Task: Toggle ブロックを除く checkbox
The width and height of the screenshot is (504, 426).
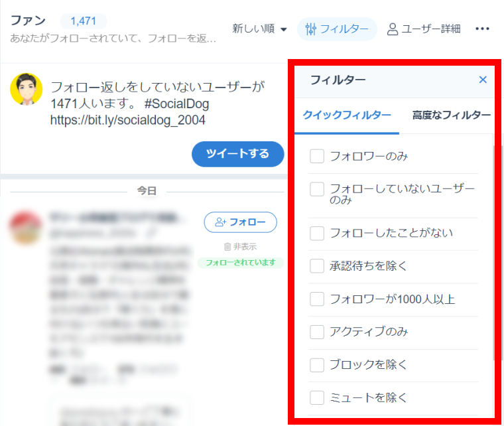Action: [x=317, y=365]
